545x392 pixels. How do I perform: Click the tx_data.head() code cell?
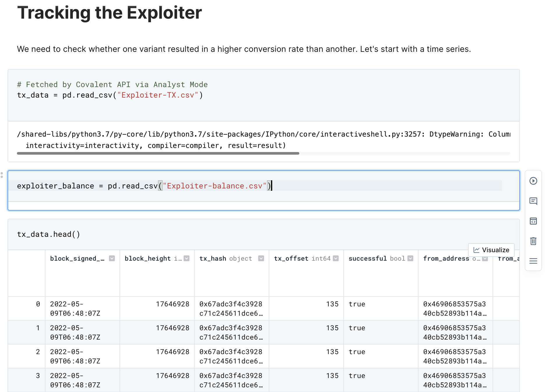coord(264,234)
